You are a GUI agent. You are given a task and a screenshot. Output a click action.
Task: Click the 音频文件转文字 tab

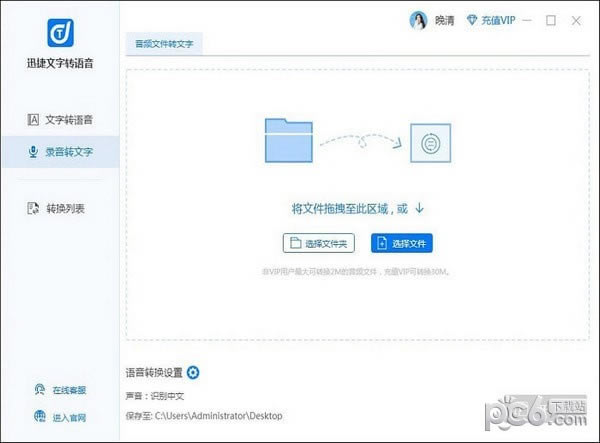point(164,44)
